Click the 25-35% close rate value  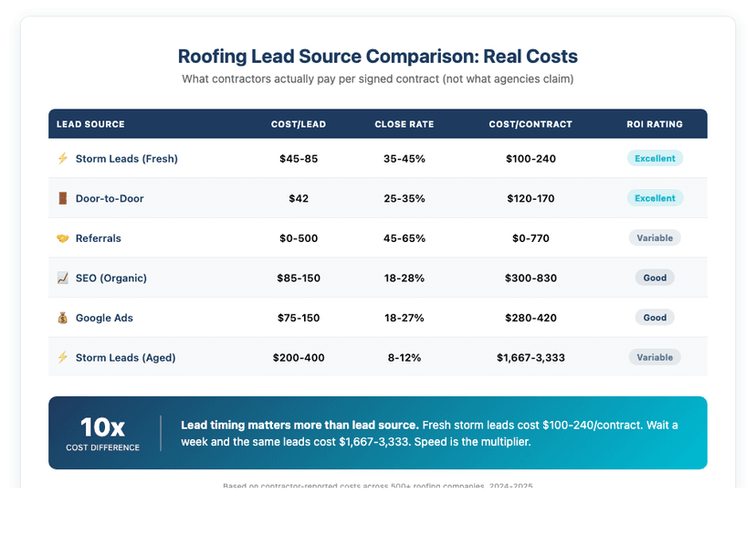click(x=404, y=198)
